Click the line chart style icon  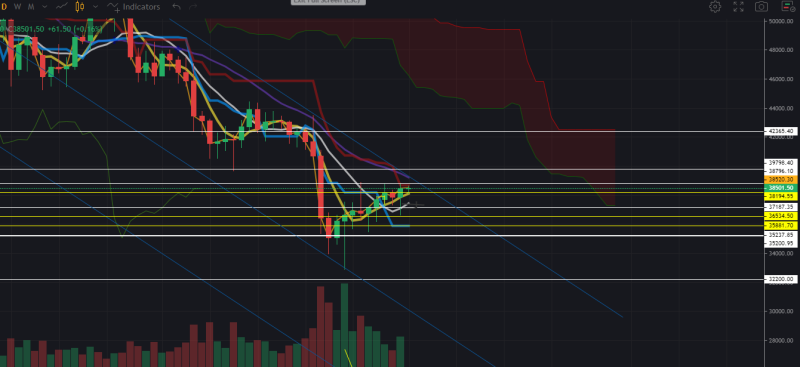pos(62,7)
